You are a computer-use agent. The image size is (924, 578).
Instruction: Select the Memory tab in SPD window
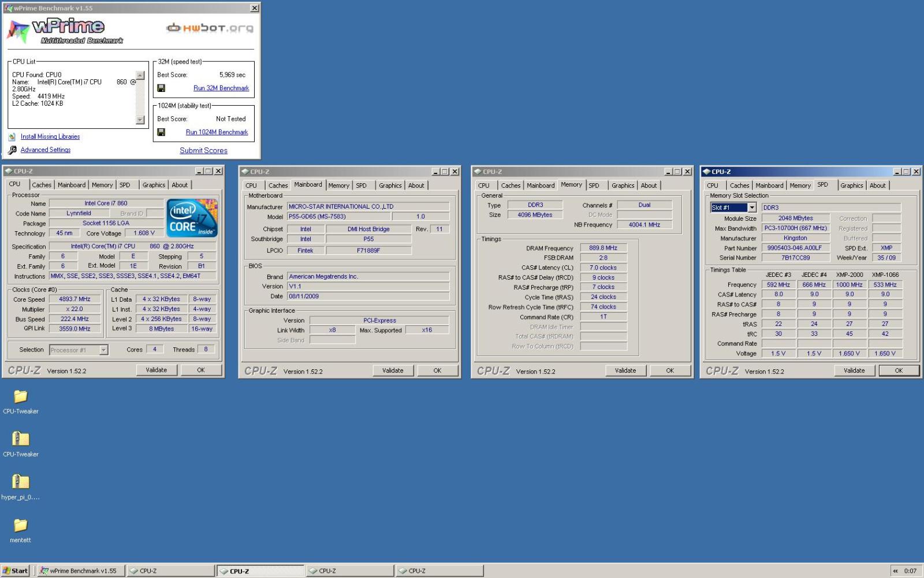pyautogui.click(x=800, y=186)
